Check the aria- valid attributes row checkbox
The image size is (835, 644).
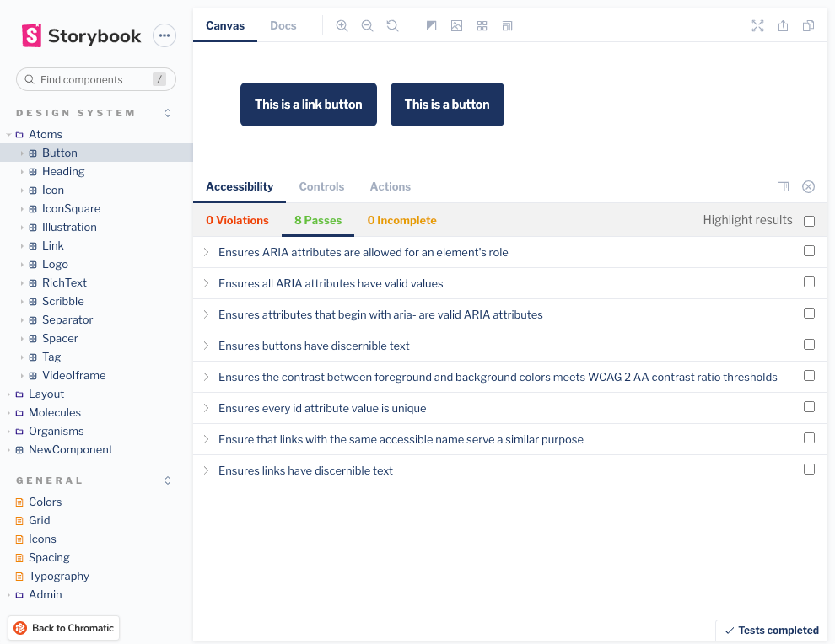pyautogui.click(x=809, y=313)
